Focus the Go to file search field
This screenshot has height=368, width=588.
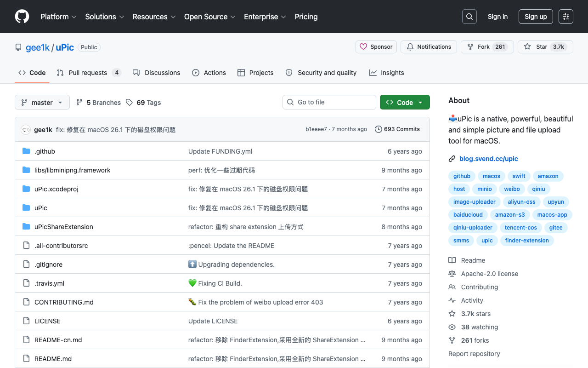pyautogui.click(x=329, y=102)
